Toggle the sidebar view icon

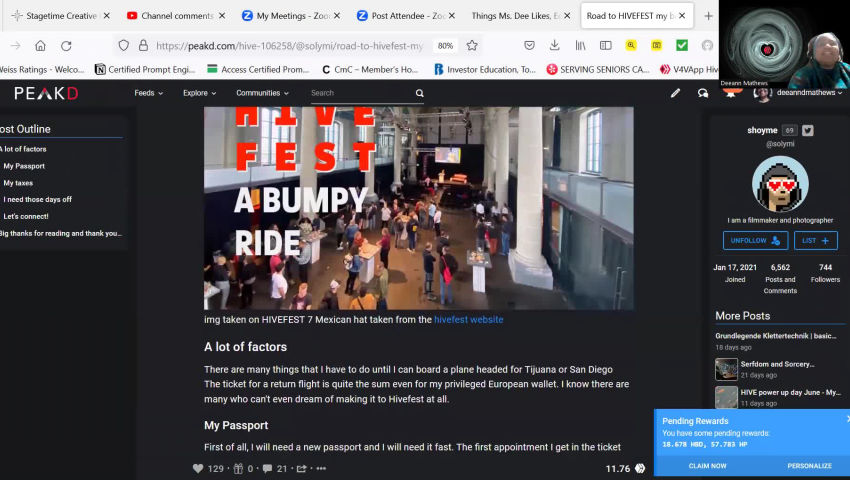[x=606, y=46]
